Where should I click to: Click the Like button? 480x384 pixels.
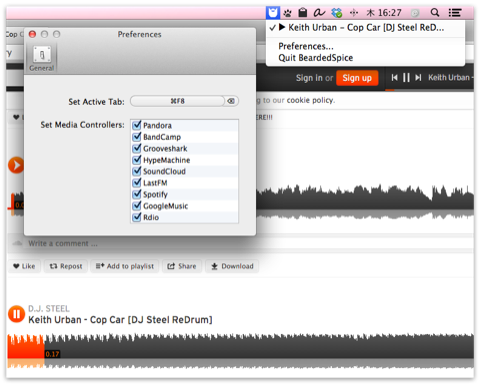[x=24, y=266]
